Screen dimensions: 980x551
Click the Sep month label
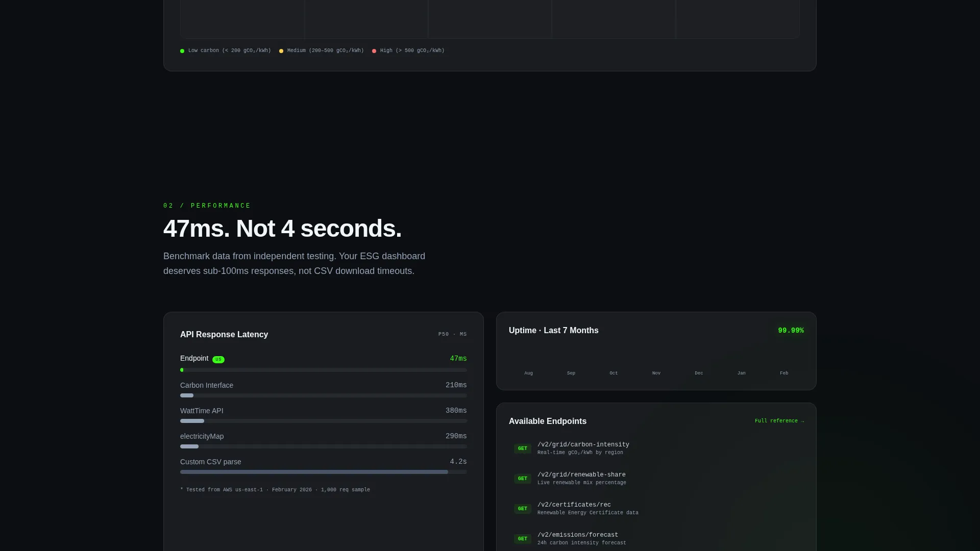(x=571, y=373)
